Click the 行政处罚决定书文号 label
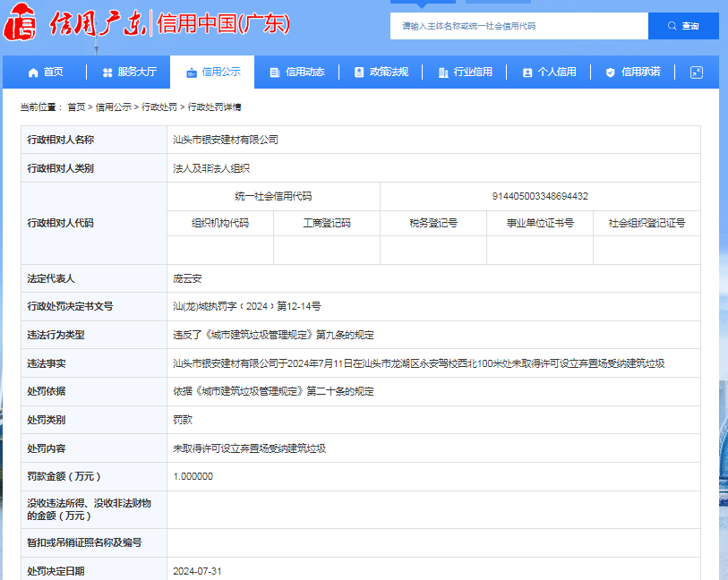Screen dimensions: 728x580 pyautogui.click(x=70, y=306)
